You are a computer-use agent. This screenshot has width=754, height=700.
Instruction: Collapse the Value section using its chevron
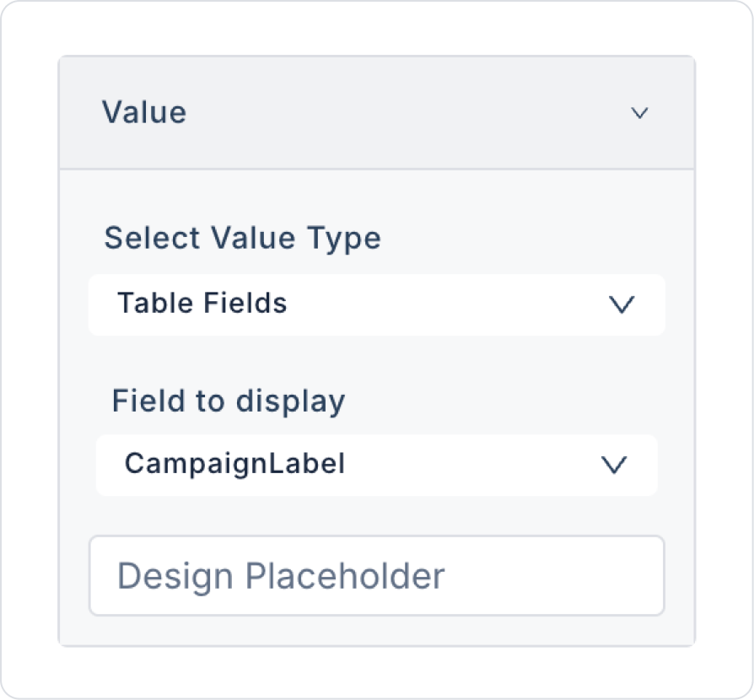pyautogui.click(x=639, y=113)
